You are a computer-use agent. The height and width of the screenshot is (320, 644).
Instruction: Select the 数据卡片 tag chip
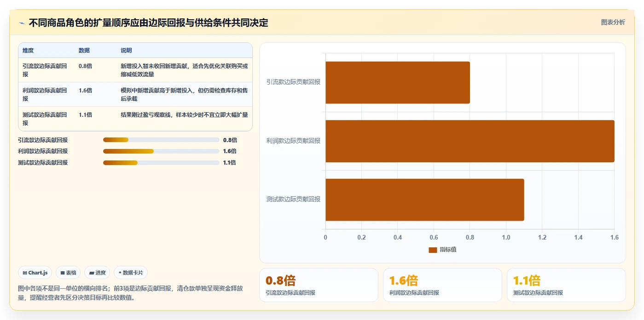click(x=131, y=273)
